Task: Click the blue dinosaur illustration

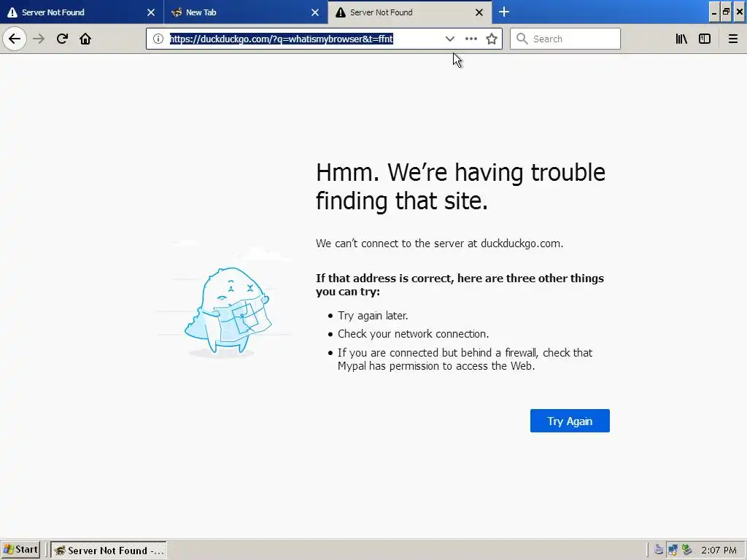Action: [x=228, y=311]
